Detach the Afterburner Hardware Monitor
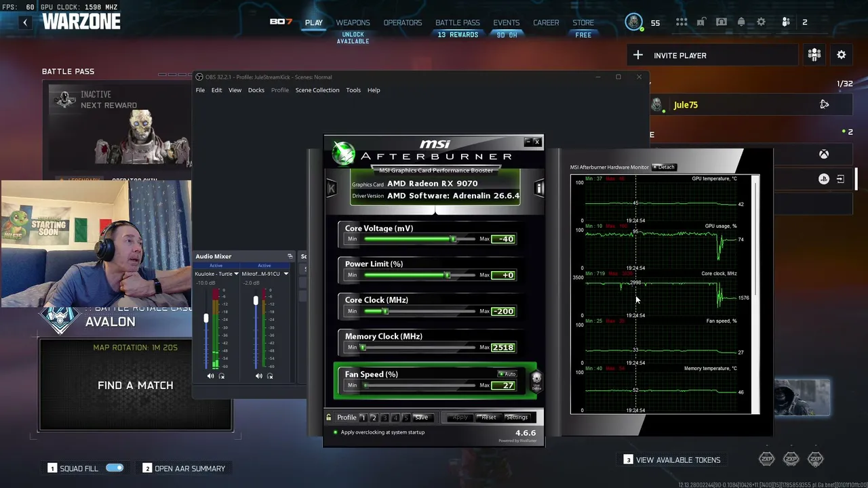Image resolution: width=868 pixels, height=488 pixels. [664, 167]
